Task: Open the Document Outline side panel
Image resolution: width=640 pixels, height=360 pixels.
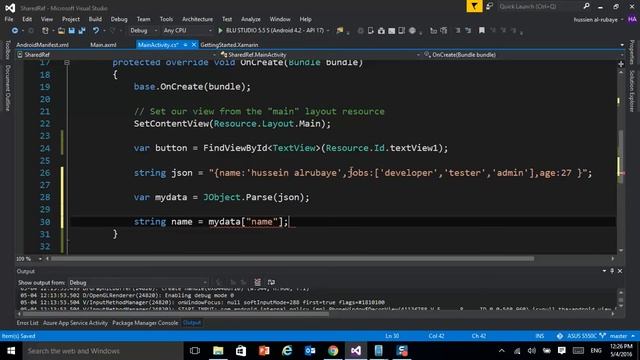Action: (x=7, y=88)
